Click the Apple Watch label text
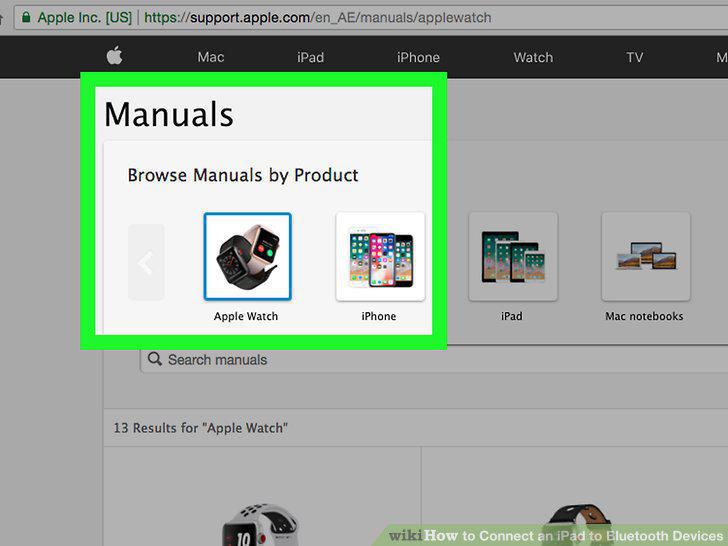The width and height of the screenshot is (728, 546). tap(246, 316)
